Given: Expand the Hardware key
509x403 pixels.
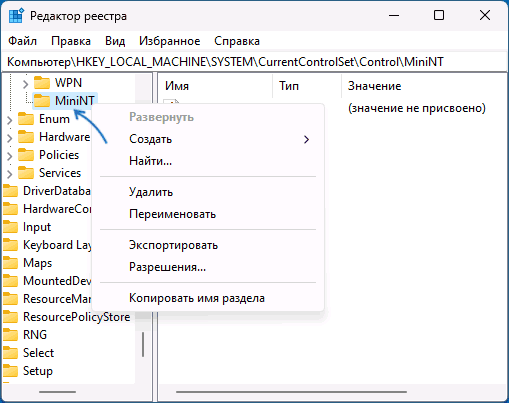Looking at the screenshot, I should pos(10,138).
